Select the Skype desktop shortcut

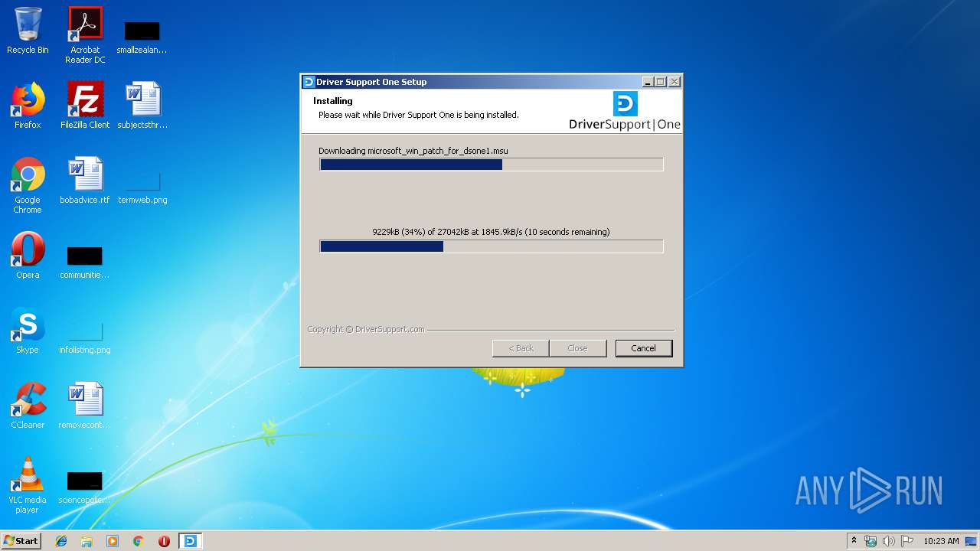28,331
